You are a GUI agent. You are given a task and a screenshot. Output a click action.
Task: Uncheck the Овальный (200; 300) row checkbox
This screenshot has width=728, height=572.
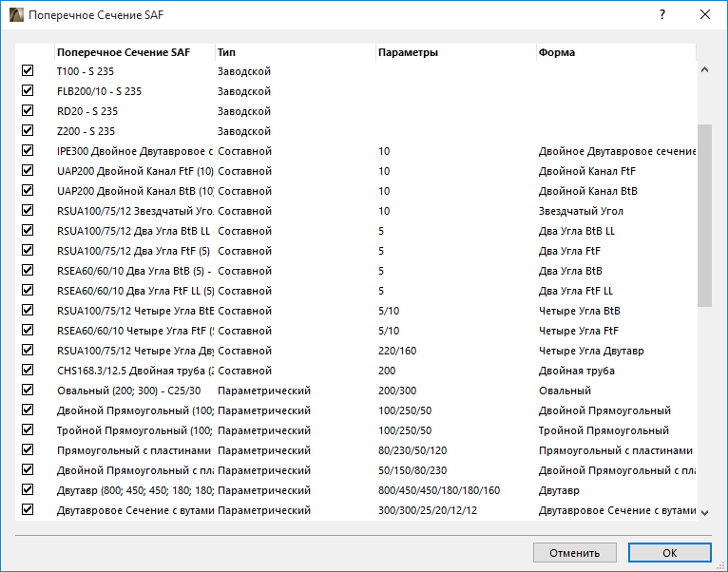tap(28, 391)
